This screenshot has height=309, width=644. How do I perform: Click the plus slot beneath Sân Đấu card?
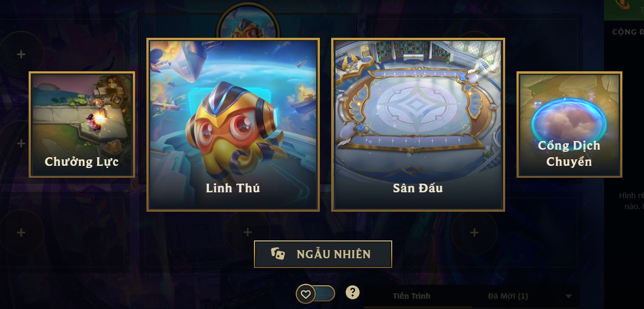tap(474, 233)
